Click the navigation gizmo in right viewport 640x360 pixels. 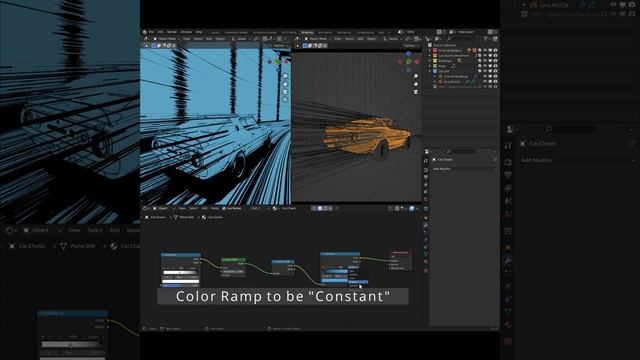click(409, 61)
